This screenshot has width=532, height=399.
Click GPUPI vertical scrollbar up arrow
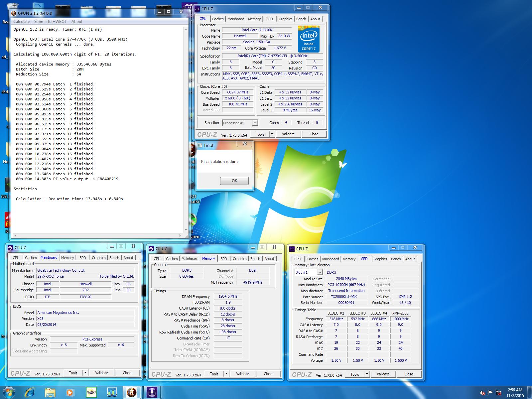click(186, 30)
